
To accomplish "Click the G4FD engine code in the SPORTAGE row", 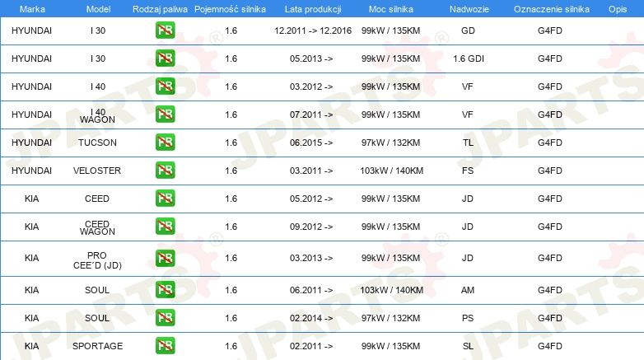I will pyautogui.click(x=550, y=346).
